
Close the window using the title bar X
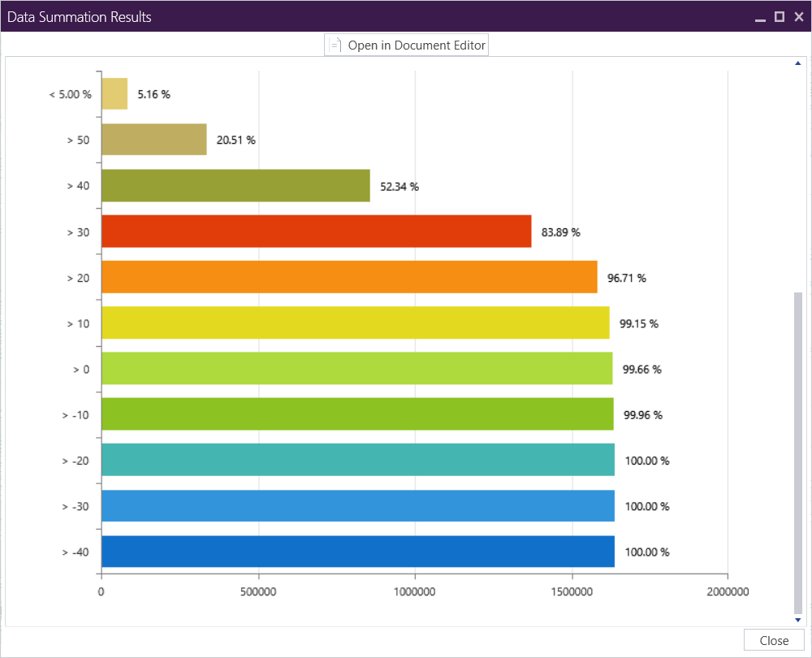coord(799,17)
